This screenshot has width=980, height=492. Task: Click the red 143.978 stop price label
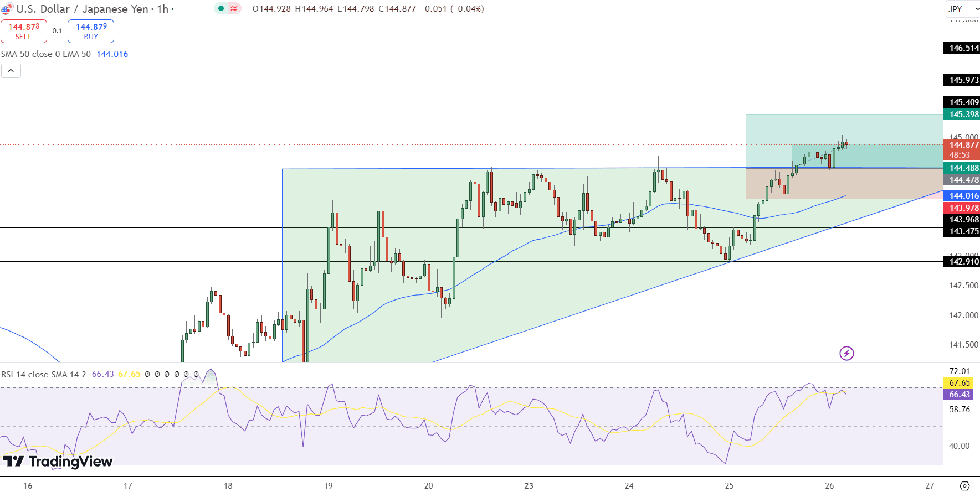962,208
